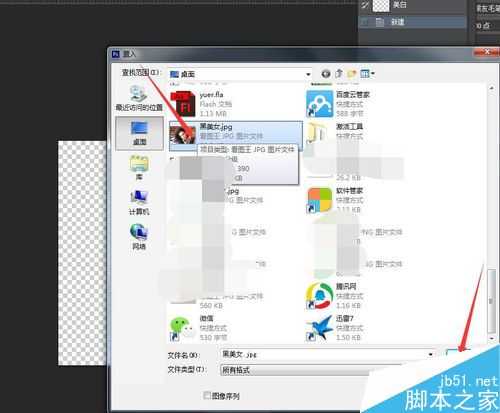Select the 黑美女.jpg image file
Viewport: 500px width, 413px height.
(x=236, y=134)
